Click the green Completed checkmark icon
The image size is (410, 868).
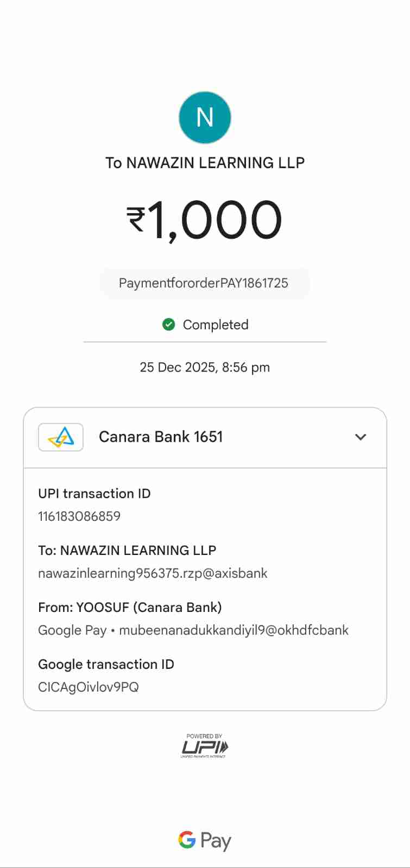[x=169, y=324]
